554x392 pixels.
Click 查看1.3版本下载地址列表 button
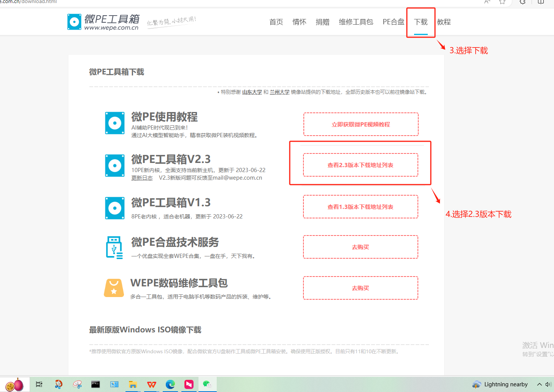point(360,207)
